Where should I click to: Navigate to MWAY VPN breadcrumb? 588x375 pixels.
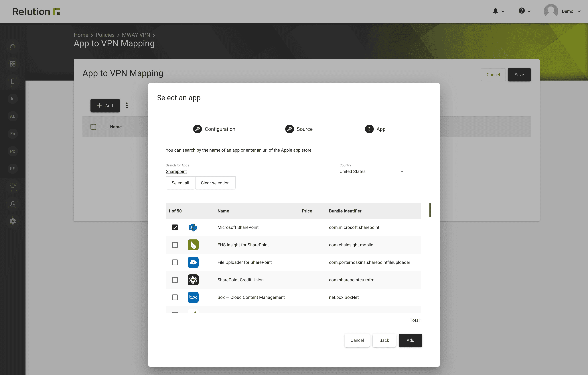point(136,35)
